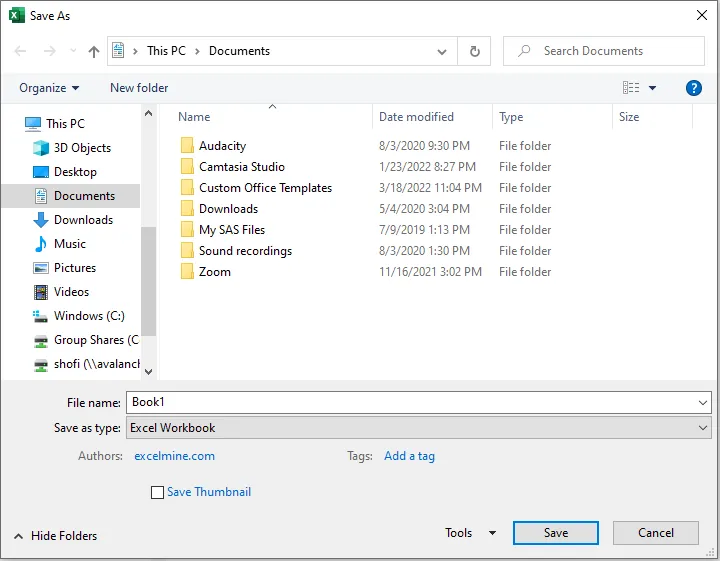720x561 pixels.
Task: Click the date 11/16/2021 3:02 PM
Action: click(x=430, y=272)
